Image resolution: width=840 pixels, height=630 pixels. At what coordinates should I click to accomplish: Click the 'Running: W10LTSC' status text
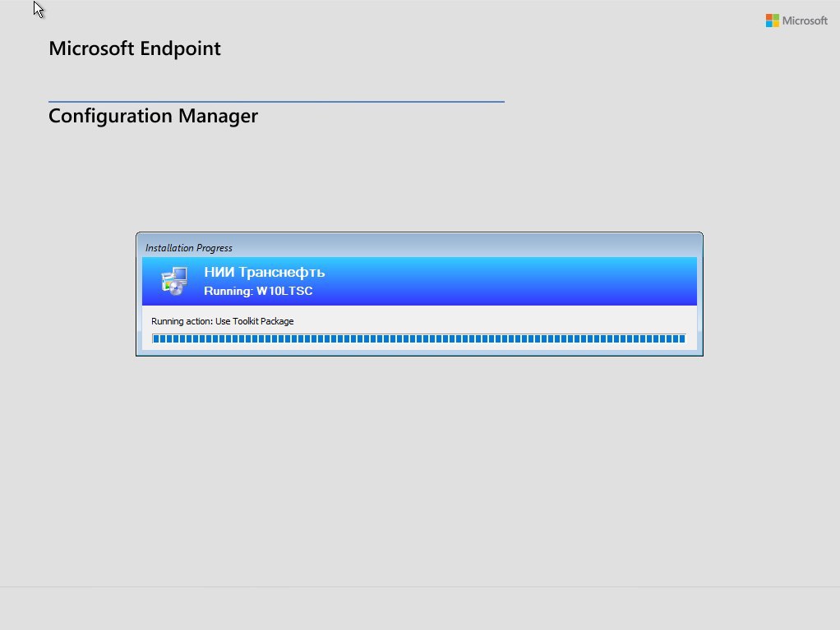pos(258,291)
